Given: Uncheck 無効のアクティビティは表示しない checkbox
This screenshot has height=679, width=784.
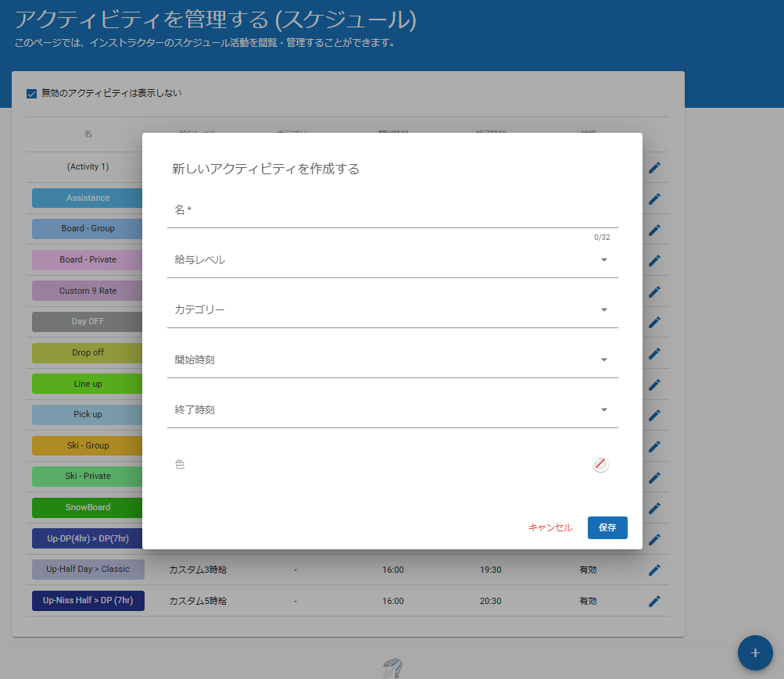Looking at the screenshot, I should [32, 94].
